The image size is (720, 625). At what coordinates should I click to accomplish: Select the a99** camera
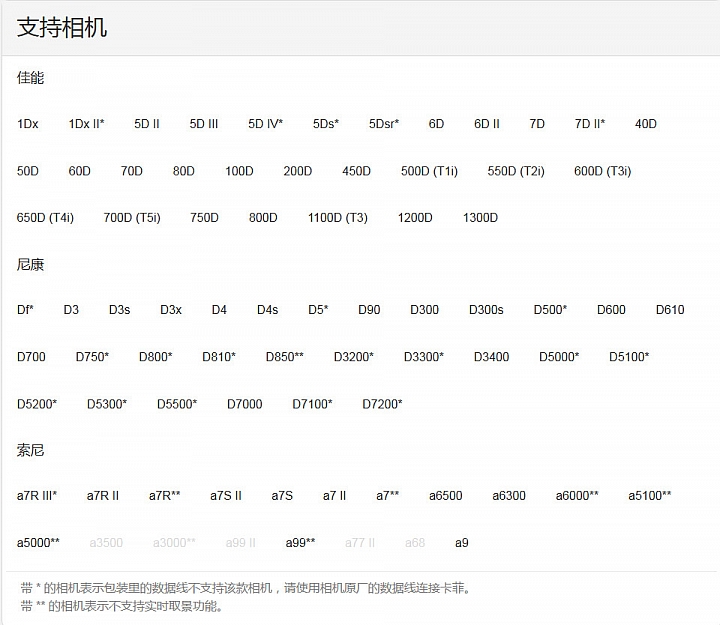click(x=300, y=543)
